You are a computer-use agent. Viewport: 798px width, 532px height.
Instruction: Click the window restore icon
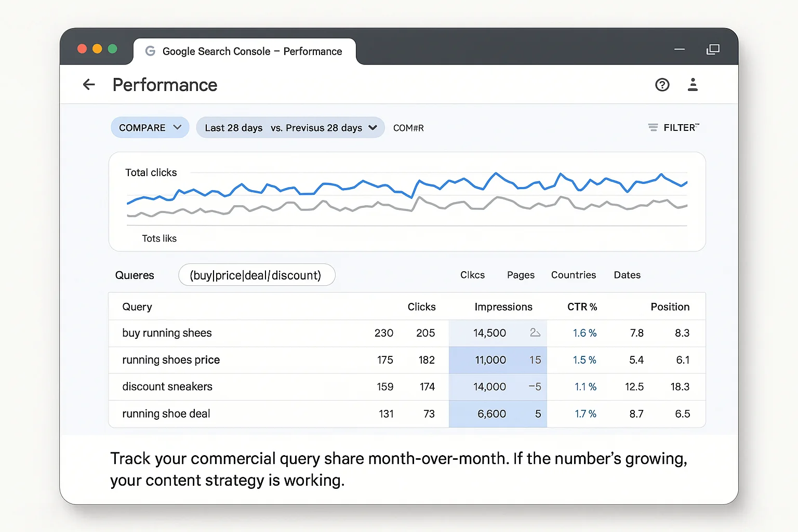coord(713,49)
